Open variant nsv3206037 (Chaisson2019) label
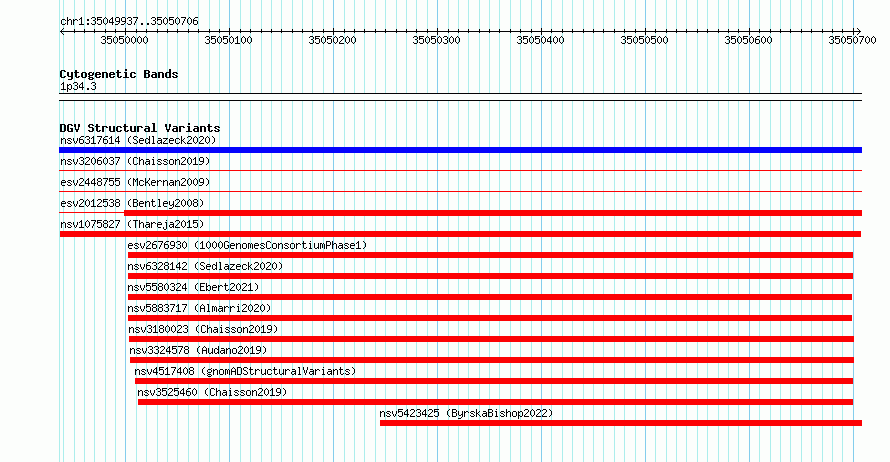890x462 pixels. (135, 161)
